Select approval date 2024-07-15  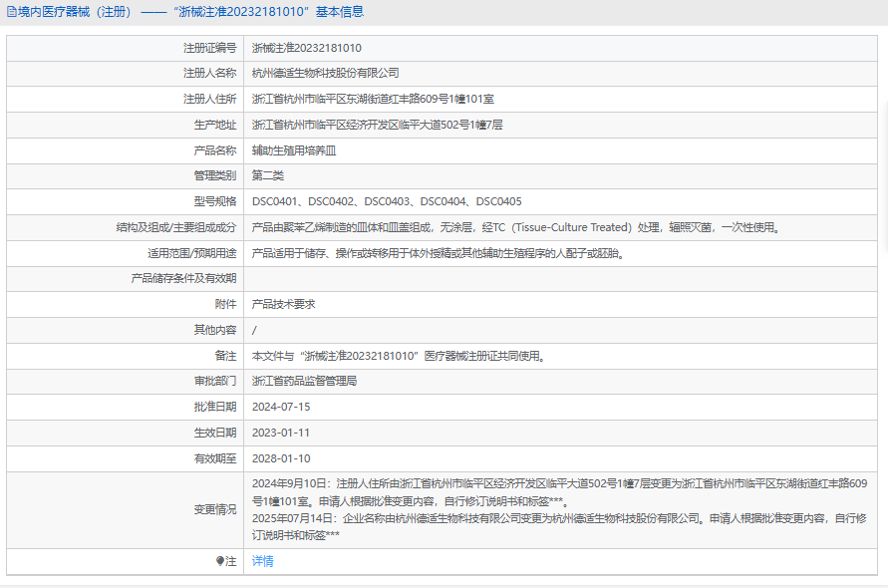281,407
